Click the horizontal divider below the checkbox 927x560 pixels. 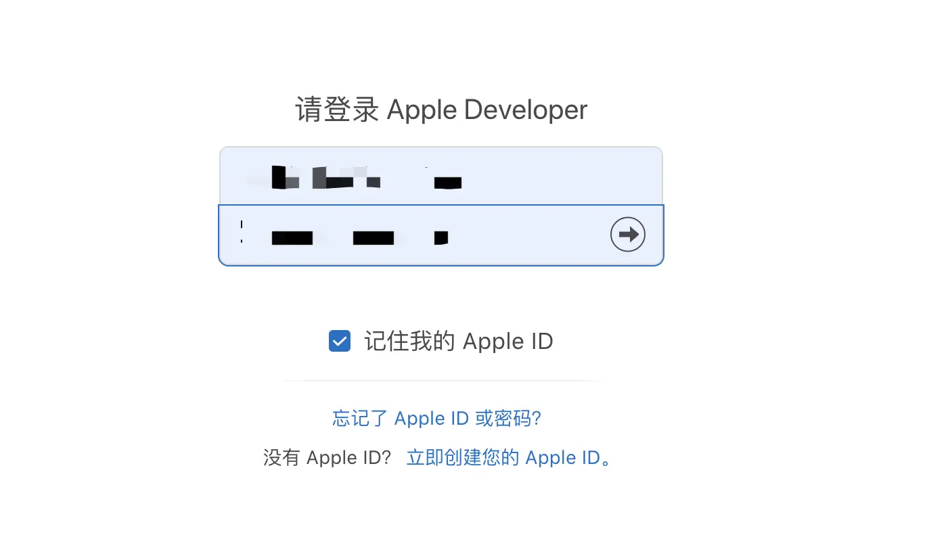(441, 381)
